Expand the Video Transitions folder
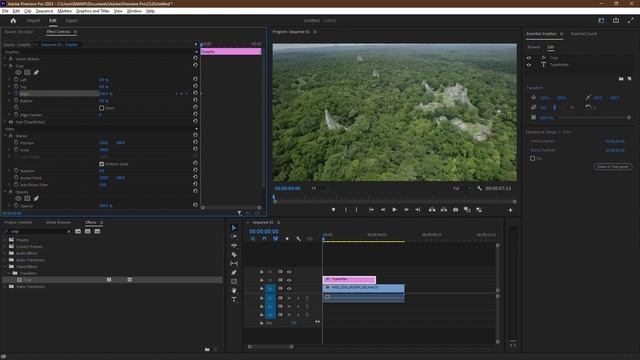Screen dimensions: 640x360 5,287
